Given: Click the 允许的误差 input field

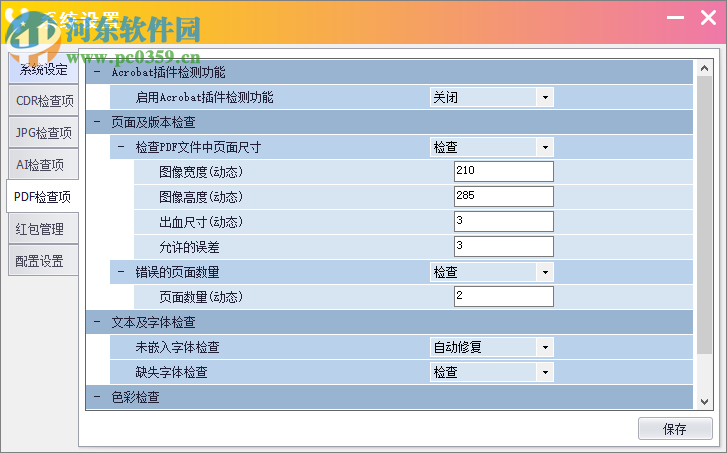Looking at the screenshot, I should click(504, 247).
